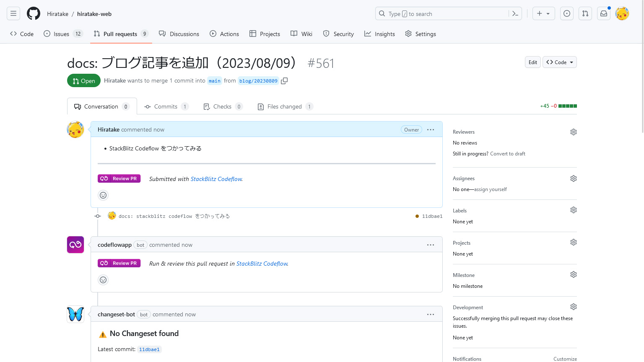This screenshot has height=362, width=644.
Task: Open the hamburger navigation menu
Action: click(x=13, y=13)
